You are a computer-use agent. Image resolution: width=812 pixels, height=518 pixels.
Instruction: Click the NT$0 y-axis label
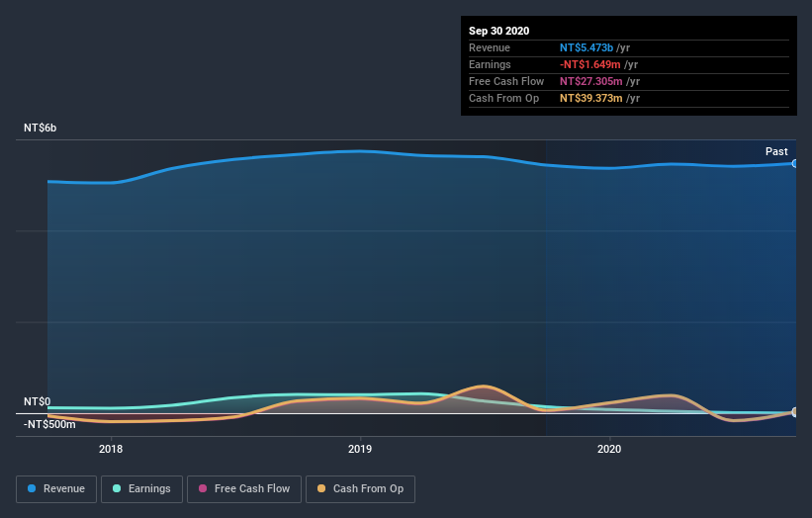[x=37, y=401]
